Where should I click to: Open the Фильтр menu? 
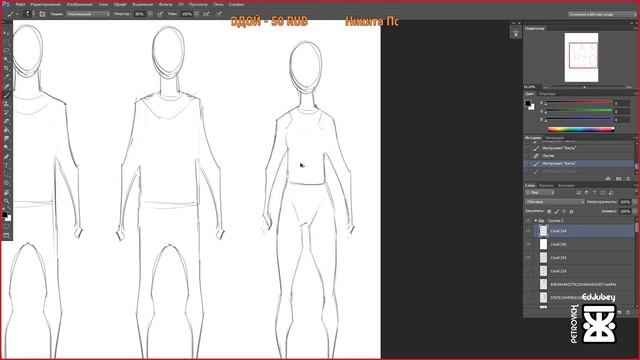point(165,4)
